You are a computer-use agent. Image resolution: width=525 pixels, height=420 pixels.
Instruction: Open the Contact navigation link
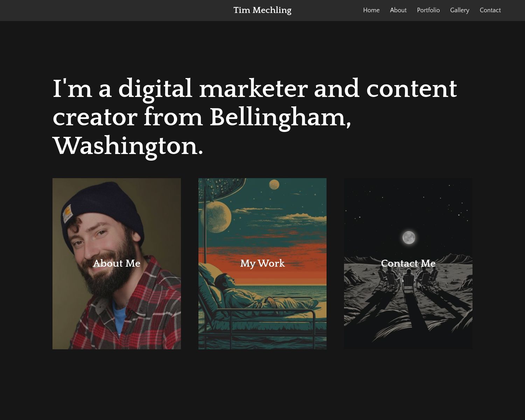pos(490,10)
